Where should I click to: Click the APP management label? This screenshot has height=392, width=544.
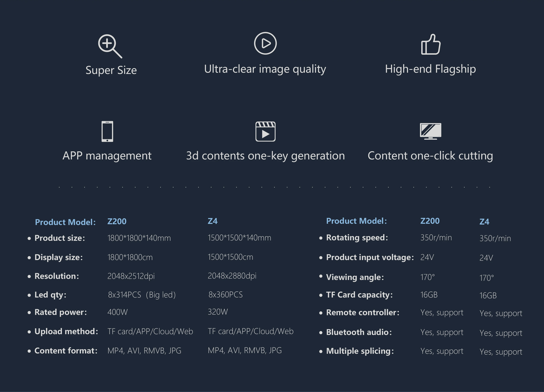tap(107, 156)
